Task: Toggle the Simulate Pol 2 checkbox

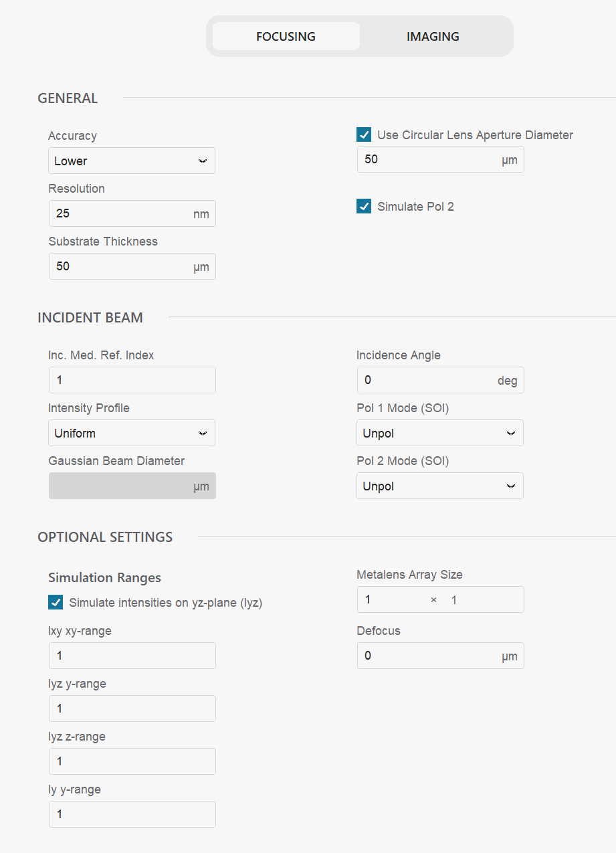Action: pos(365,207)
